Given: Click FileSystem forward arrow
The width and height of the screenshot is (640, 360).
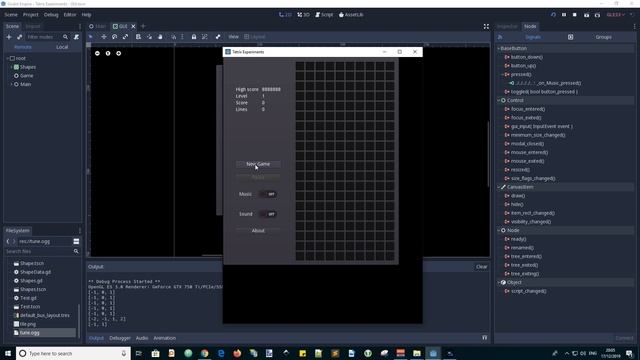Looking at the screenshot, I should click(x=13, y=241).
